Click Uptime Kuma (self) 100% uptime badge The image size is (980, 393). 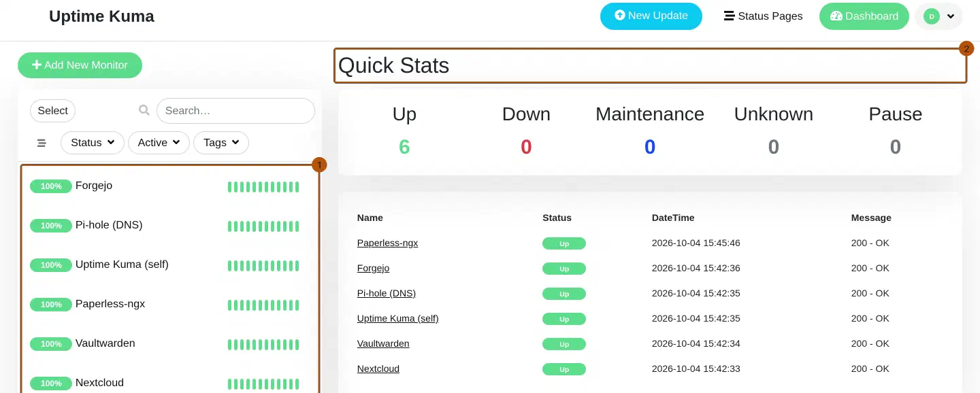(x=51, y=265)
